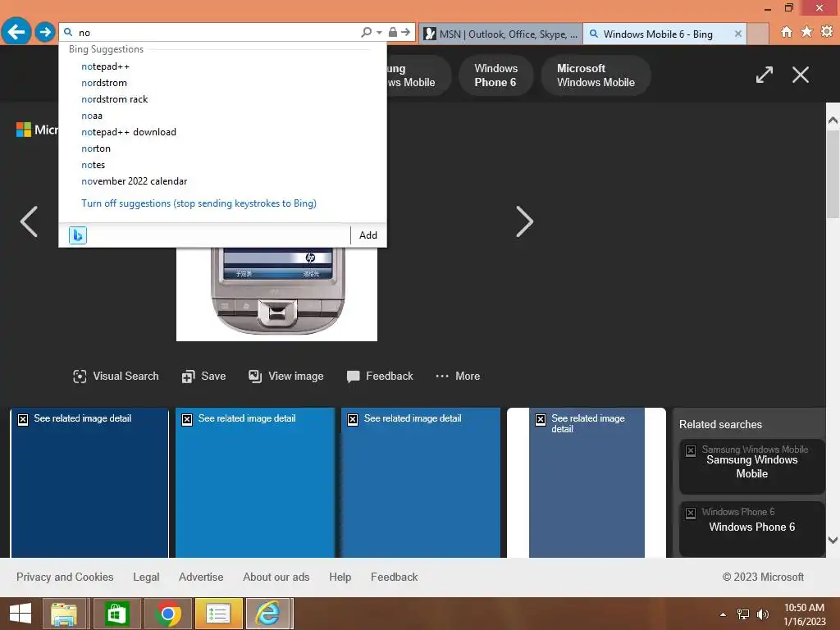This screenshot has height=630, width=840.
Task: Expand image viewer to full screen
Action: pos(765,75)
